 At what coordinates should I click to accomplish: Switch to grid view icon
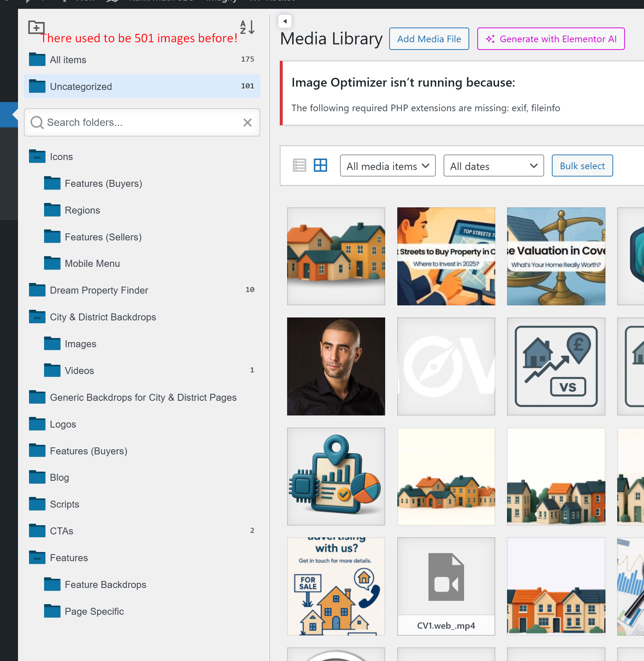[320, 165]
